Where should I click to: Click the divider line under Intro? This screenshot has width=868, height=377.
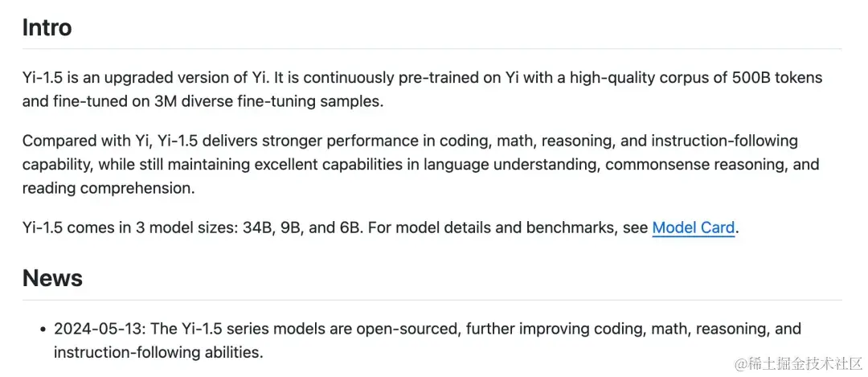(432, 49)
